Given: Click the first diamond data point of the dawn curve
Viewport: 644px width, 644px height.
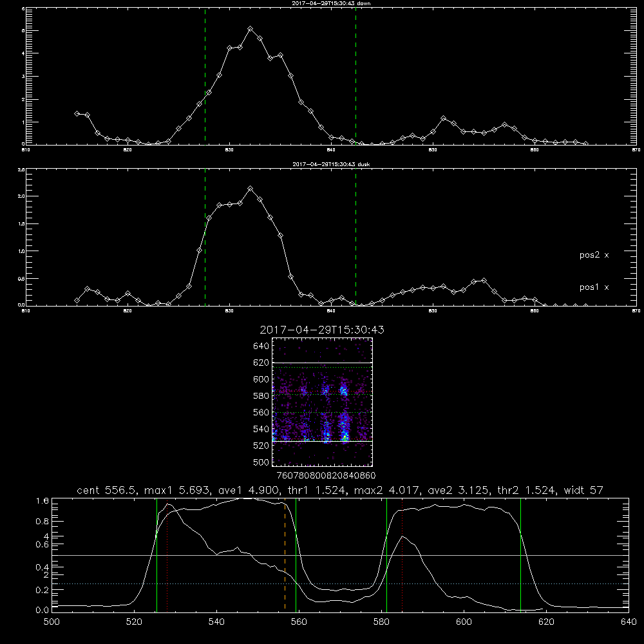Looking at the screenshot, I should pos(77,113).
